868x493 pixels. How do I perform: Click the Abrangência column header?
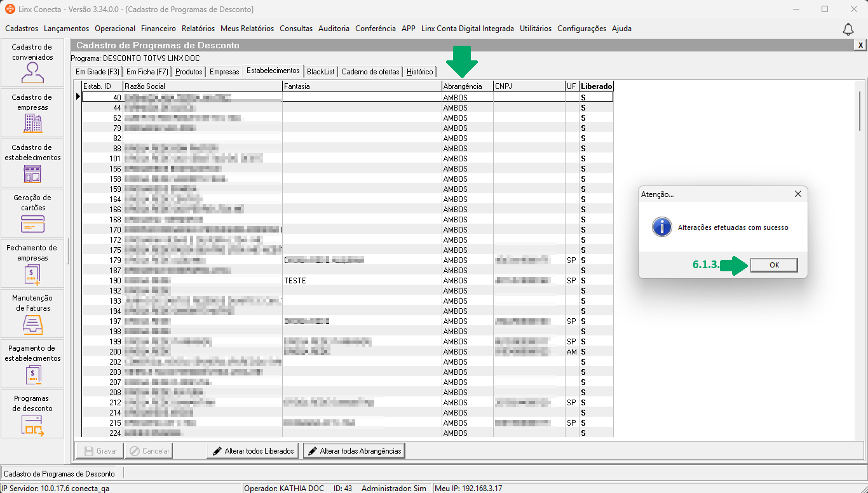click(x=468, y=86)
